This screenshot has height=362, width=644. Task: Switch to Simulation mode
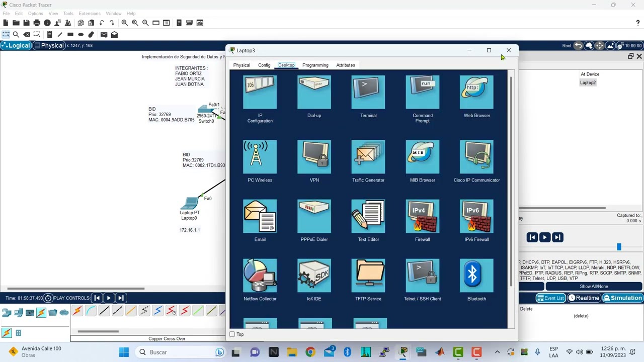pos(622,298)
